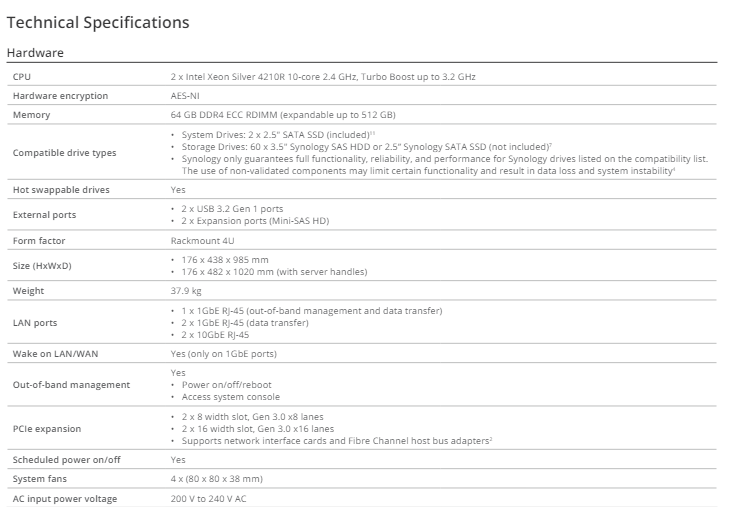
Task: Click the Compatible drive types label
Action: tap(64, 153)
